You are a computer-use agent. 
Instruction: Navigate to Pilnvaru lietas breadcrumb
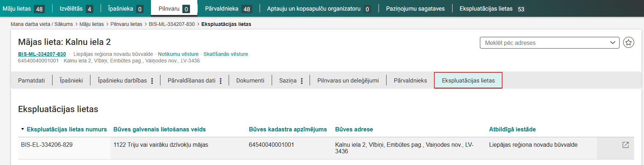click(126, 24)
